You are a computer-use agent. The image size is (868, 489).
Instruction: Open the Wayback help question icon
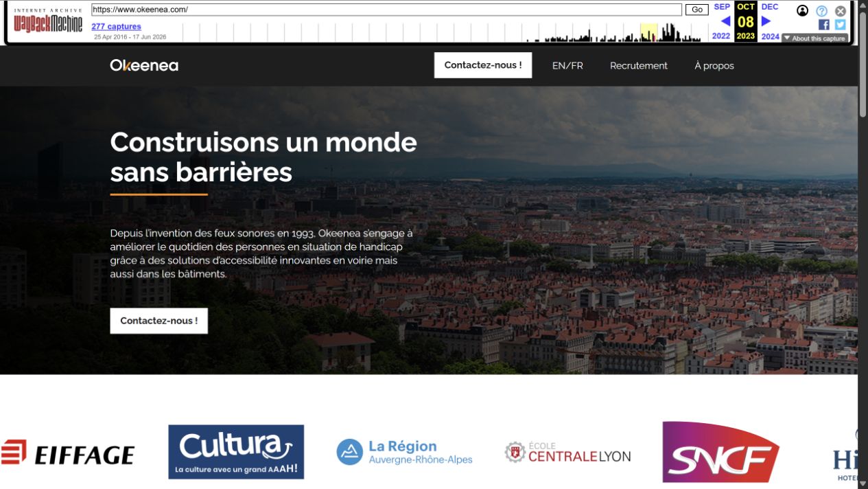point(821,11)
